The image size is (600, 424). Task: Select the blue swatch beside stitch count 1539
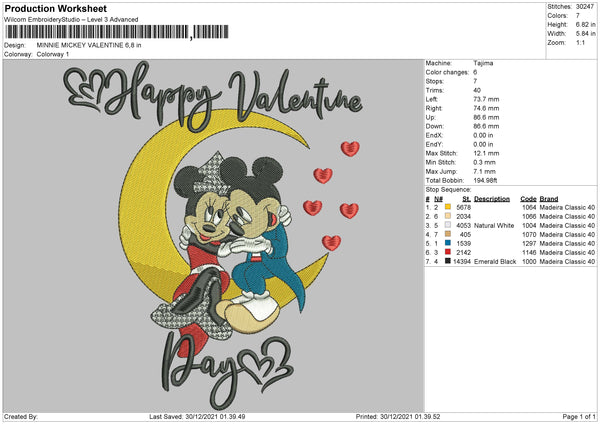click(x=448, y=243)
